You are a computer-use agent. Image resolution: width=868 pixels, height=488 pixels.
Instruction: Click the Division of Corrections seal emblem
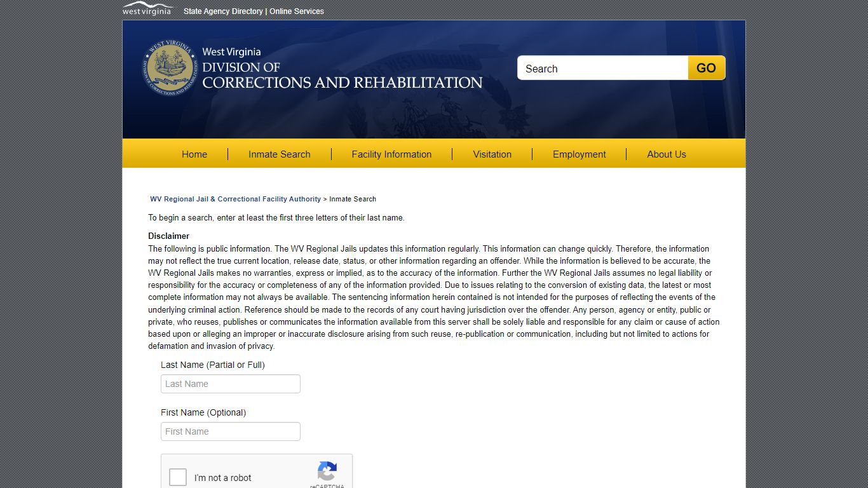pyautogui.click(x=170, y=69)
